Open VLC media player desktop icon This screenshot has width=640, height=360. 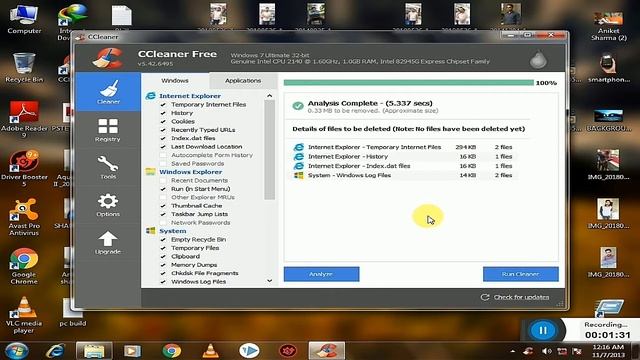coord(24,315)
